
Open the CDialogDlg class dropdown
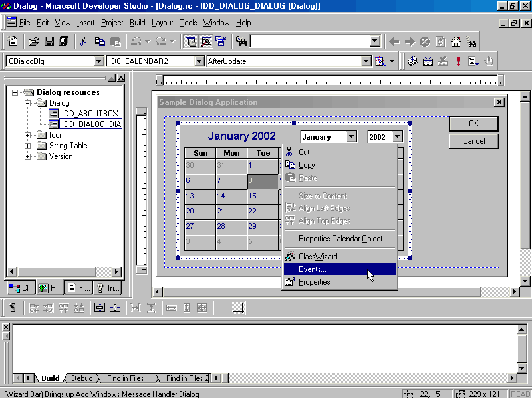[x=98, y=61]
